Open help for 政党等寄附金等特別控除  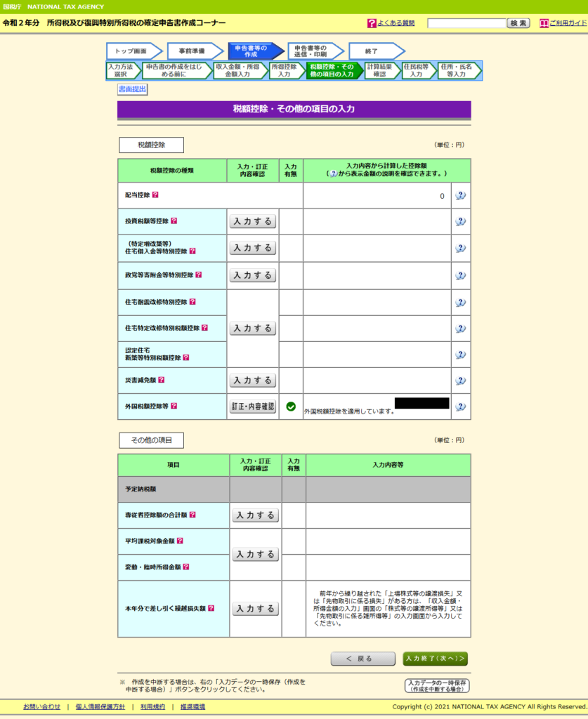(x=199, y=275)
